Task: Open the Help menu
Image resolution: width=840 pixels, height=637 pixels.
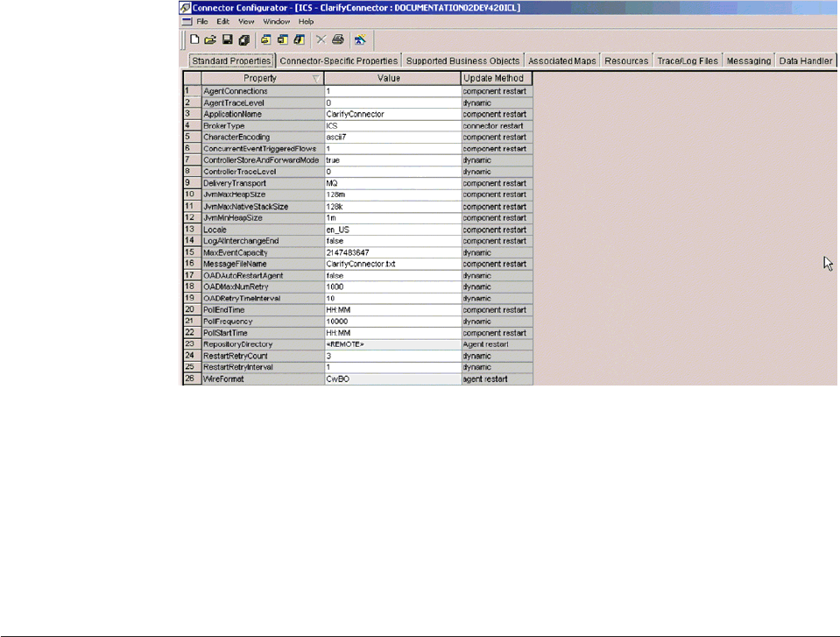Action: (x=306, y=22)
